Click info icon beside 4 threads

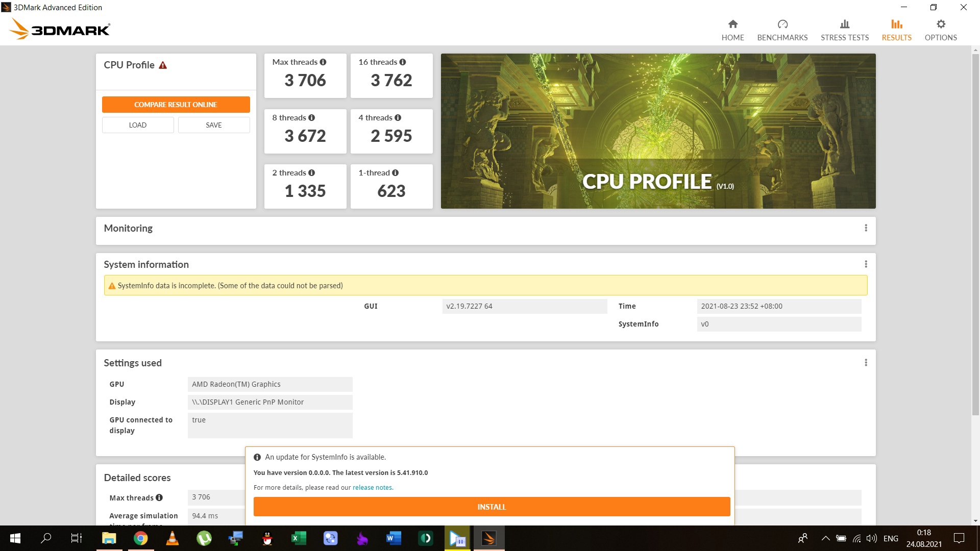(x=398, y=118)
